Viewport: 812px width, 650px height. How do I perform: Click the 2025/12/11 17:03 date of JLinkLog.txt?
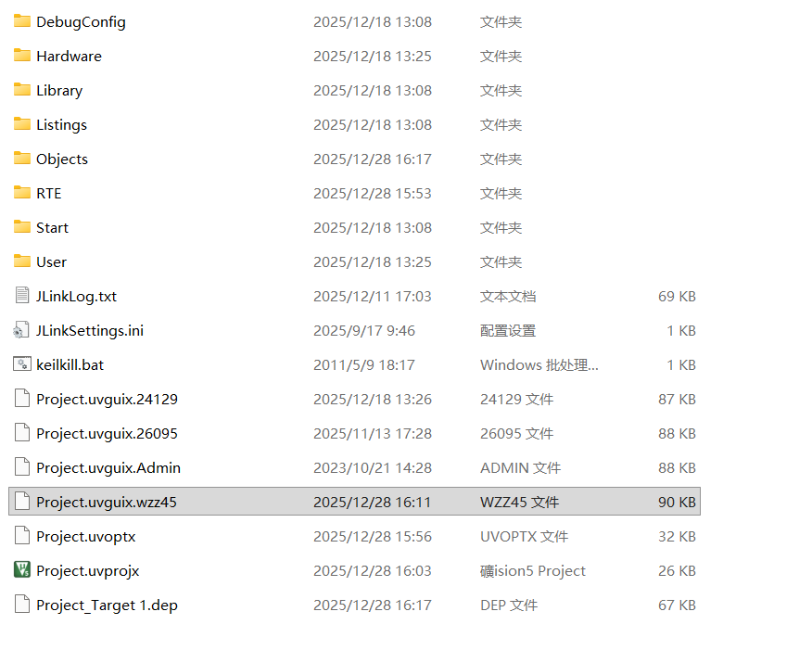coord(373,296)
